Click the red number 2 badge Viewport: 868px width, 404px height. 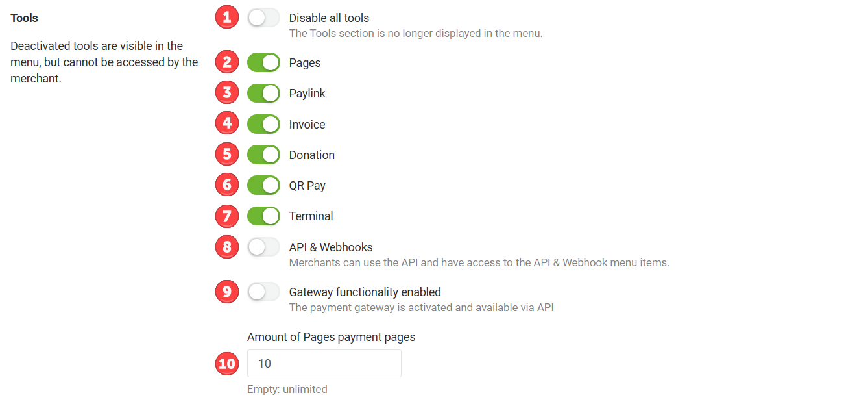click(x=226, y=62)
